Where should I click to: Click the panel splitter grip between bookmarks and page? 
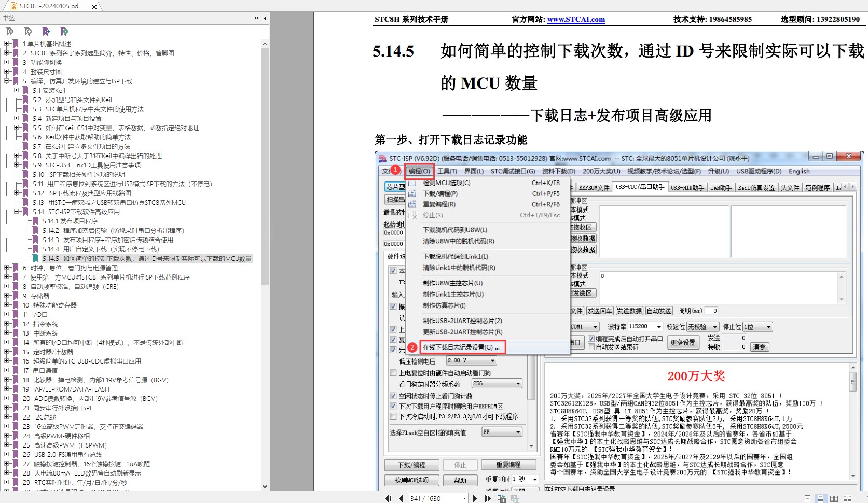(x=272, y=231)
